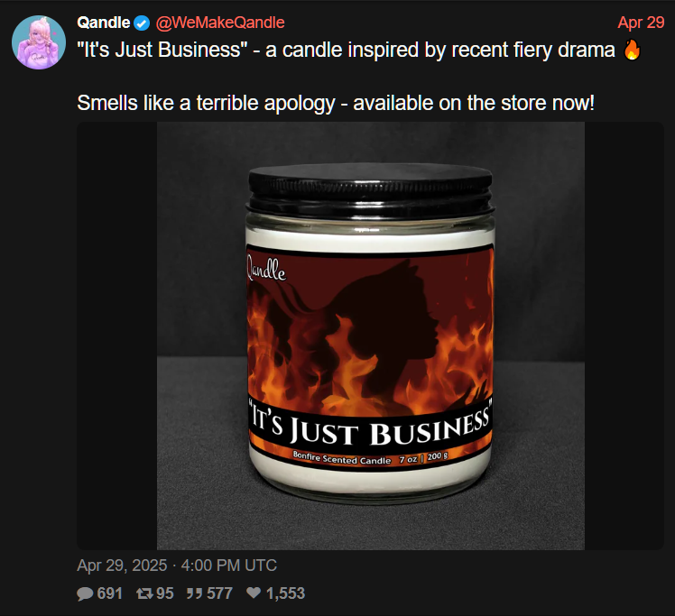The height and width of the screenshot is (616, 675).
Task: Open the candle jar image
Action: click(x=371, y=336)
